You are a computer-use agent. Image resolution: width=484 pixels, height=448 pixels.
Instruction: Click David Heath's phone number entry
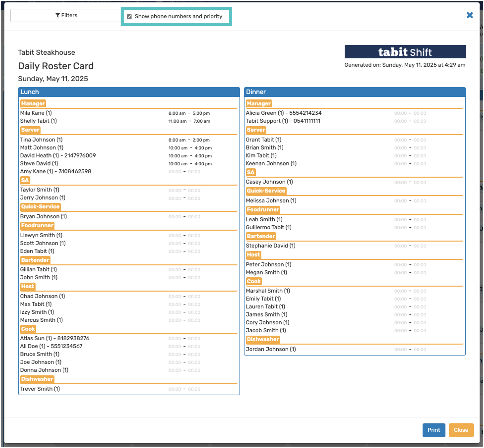(x=80, y=156)
